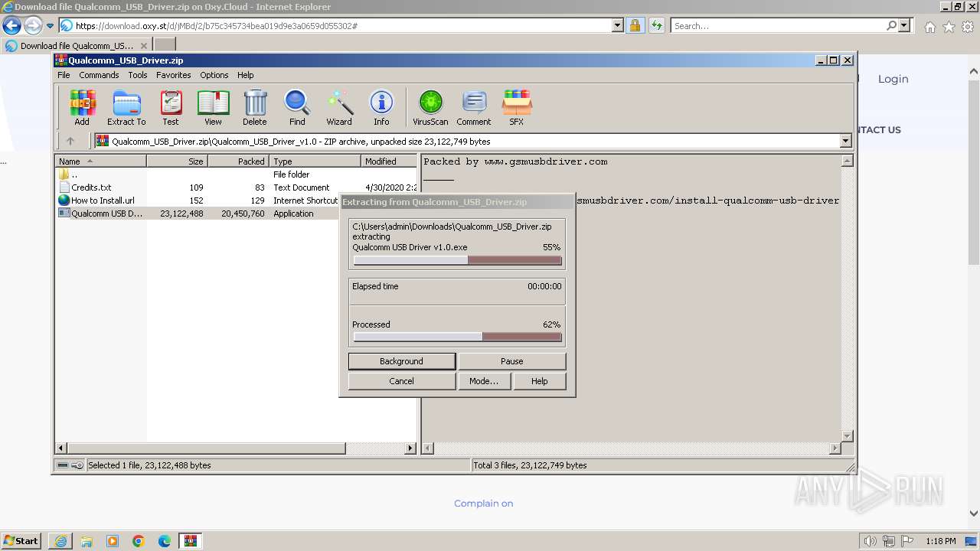Open File Explorer from the taskbar
980x551 pixels.
87,541
